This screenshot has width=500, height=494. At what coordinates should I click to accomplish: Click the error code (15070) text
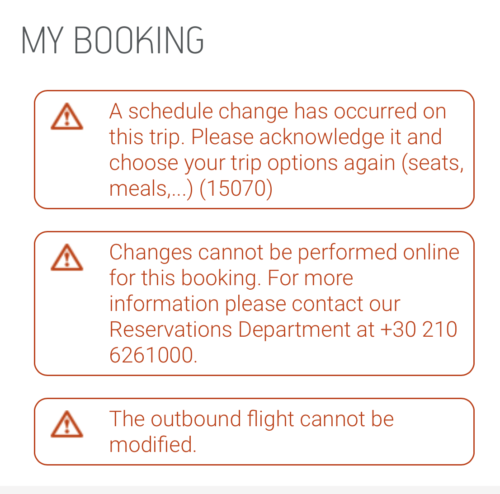coord(236,189)
